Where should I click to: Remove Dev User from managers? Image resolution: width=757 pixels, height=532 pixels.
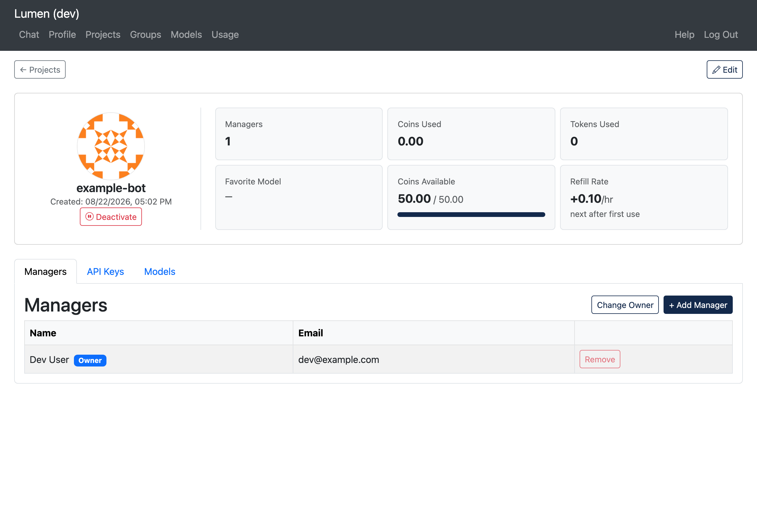click(x=600, y=359)
